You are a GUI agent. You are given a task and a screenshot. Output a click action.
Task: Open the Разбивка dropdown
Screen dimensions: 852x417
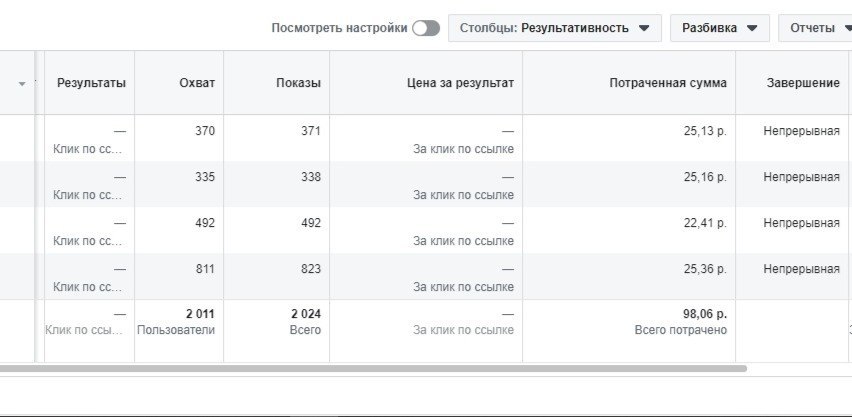(719, 28)
